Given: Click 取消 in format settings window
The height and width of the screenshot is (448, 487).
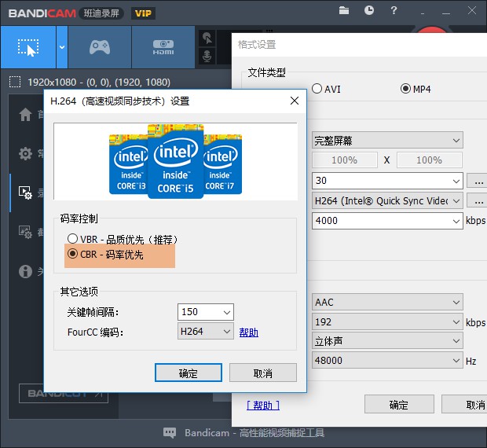Looking at the screenshot, I should tap(465, 404).
